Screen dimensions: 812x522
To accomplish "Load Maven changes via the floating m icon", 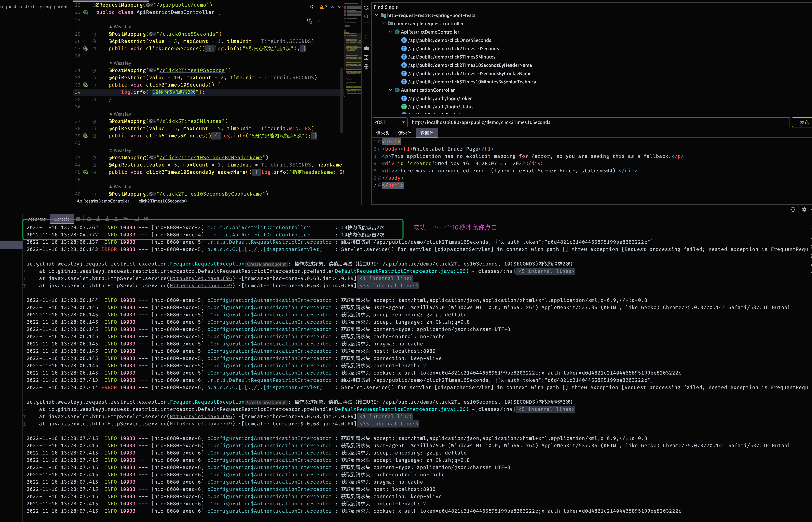I will 309,21.
